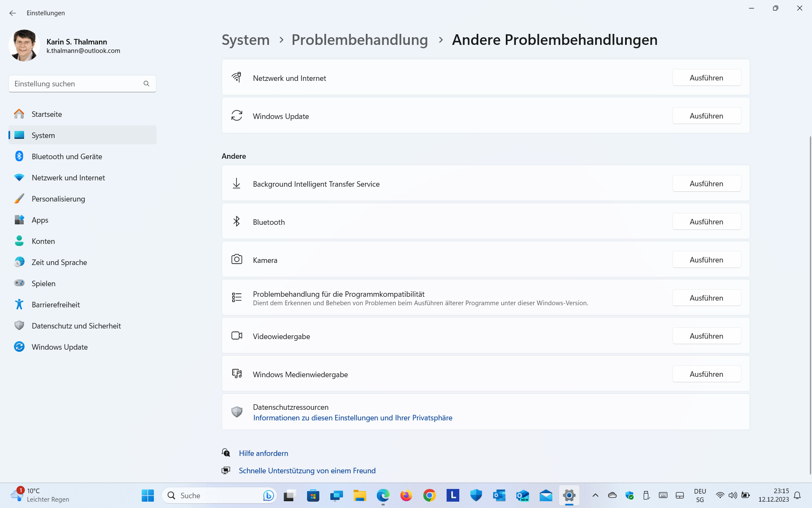Go back with the arrow icon
This screenshot has height=508, width=812.
(13, 13)
